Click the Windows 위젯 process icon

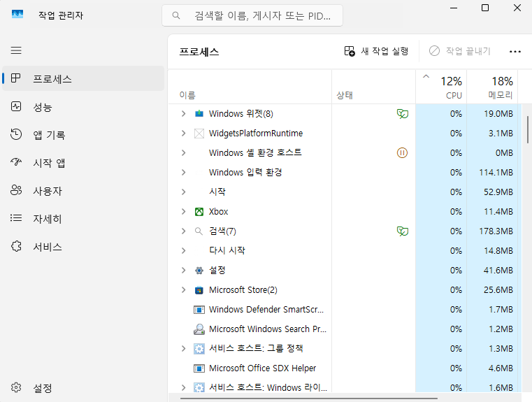[199, 114]
